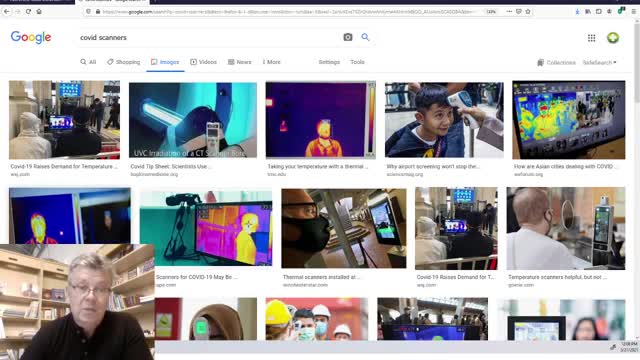Open the Firefox account icon

pos(609,11)
